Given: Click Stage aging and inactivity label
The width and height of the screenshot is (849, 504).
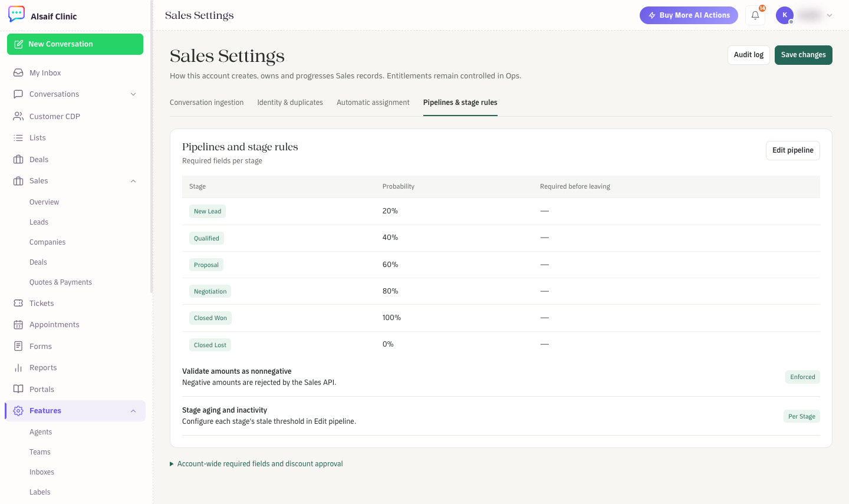Looking at the screenshot, I should click(225, 410).
